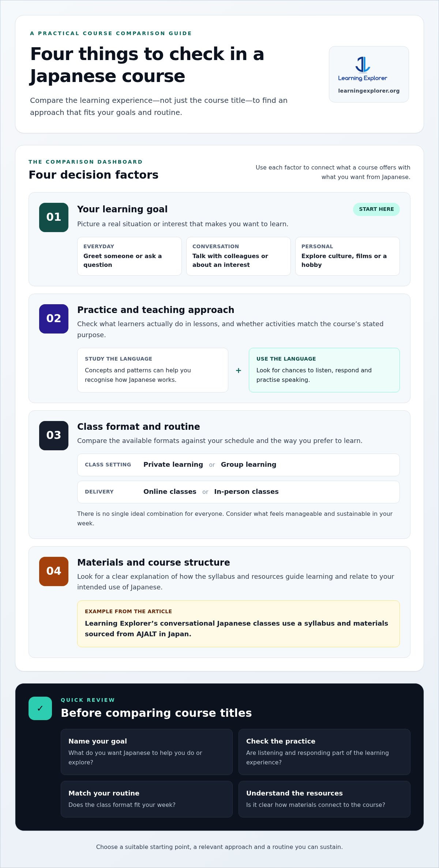Pick Online classes delivery option
The width and height of the screenshot is (439, 868).
tap(170, 492)
